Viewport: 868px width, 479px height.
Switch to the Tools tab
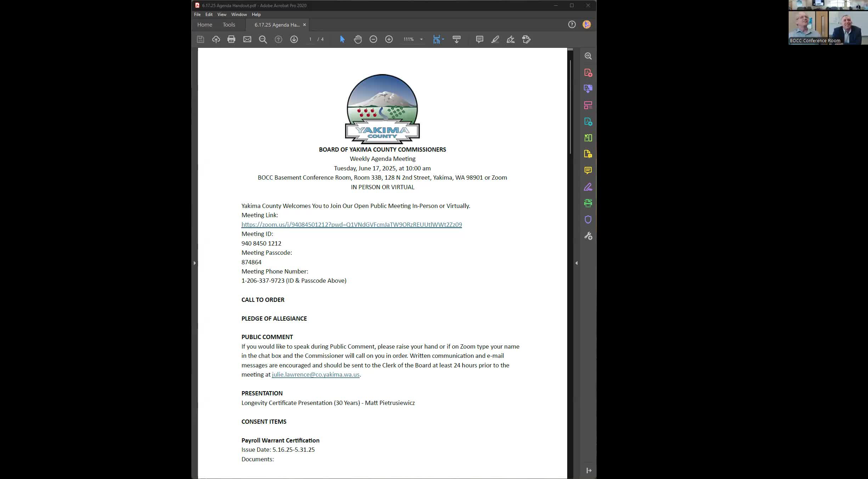tap(229, 25)
